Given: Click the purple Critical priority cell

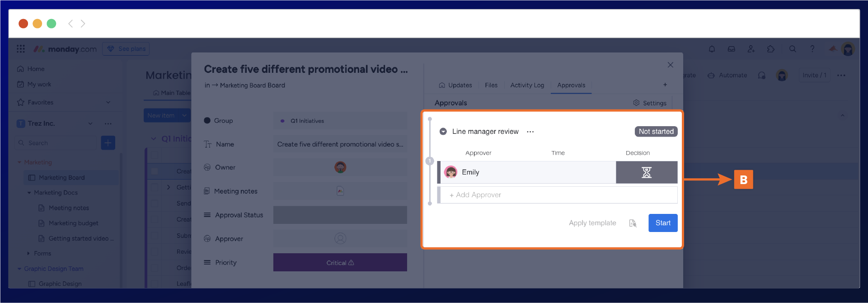Looking at the screenshot, I should pyautogui.click(x=340, y=262).
